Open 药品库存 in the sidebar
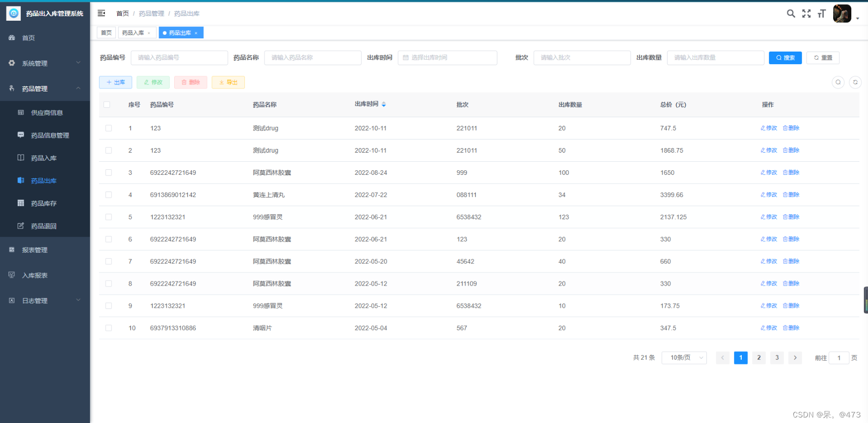The width and height of the screenshot is (868, 423). click(x=45, y=203)
